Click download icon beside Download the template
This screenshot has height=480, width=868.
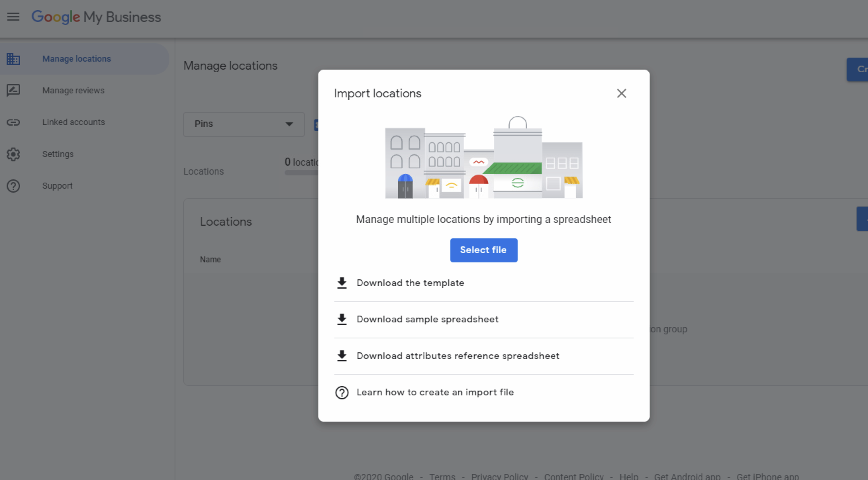click(342, 283)
